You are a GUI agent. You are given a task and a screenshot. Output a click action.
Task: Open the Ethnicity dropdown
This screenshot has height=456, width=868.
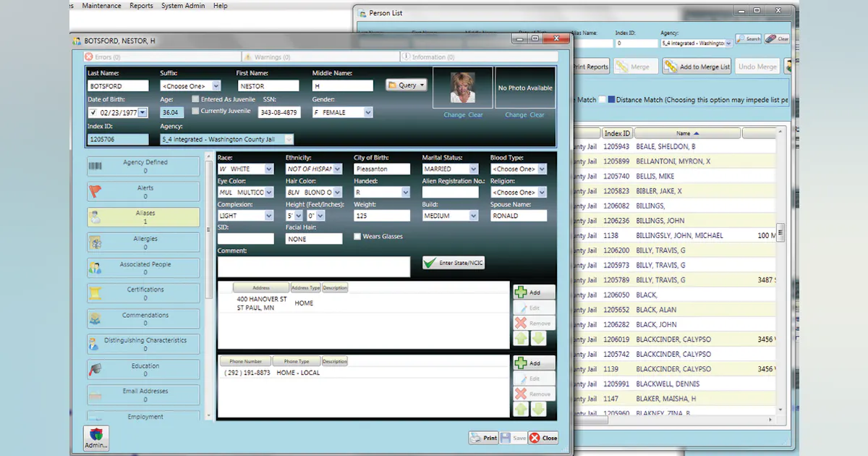(313, 169)
